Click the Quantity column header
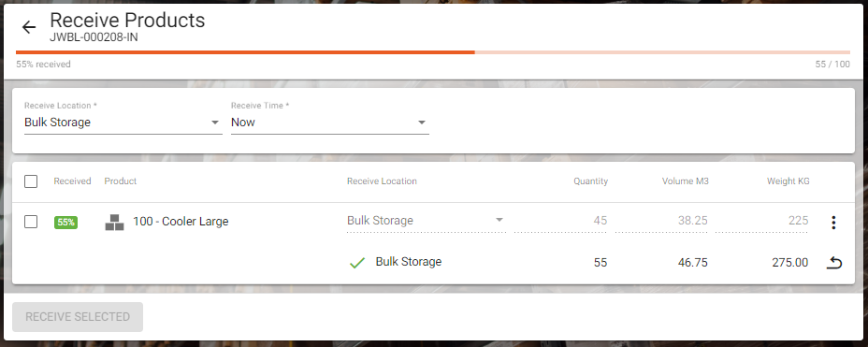Viewport: 868px width, 347px height. [x=590, y=181]
